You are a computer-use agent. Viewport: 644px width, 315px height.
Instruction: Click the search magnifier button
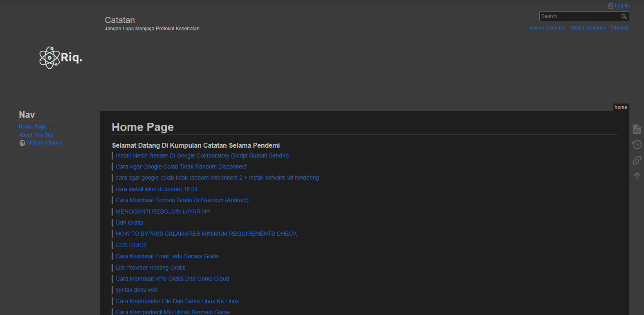click(624, 16)
